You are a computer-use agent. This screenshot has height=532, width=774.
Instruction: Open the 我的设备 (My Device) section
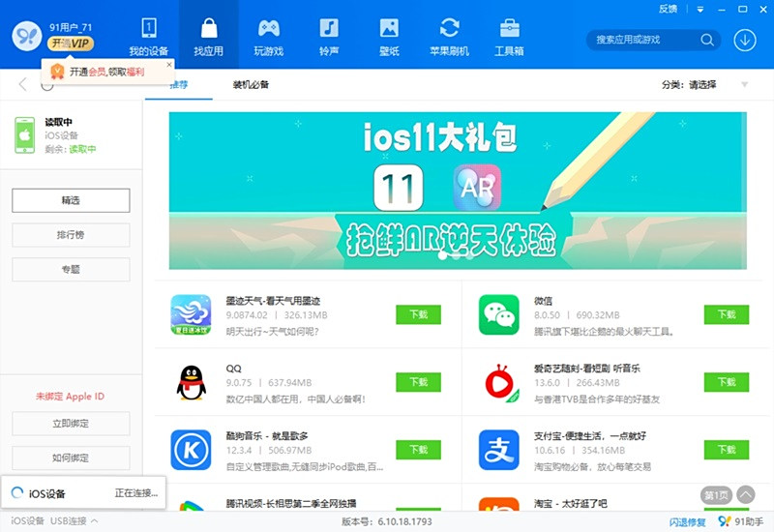point(149,37)
